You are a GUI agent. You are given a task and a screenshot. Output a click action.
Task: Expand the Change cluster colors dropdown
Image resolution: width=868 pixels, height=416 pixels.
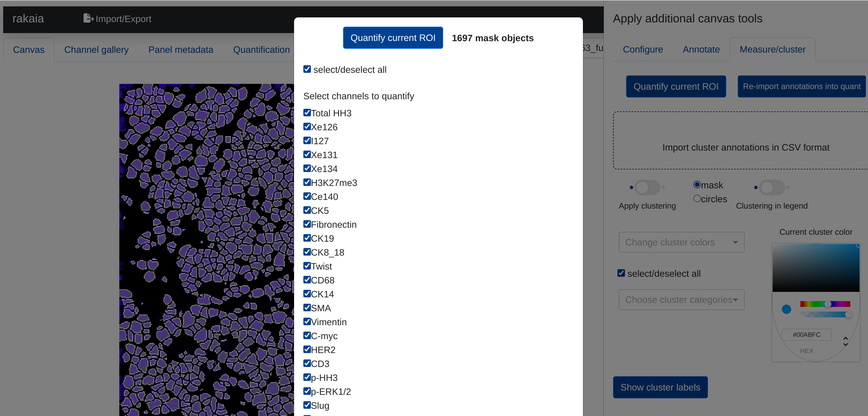coord(681,242)
